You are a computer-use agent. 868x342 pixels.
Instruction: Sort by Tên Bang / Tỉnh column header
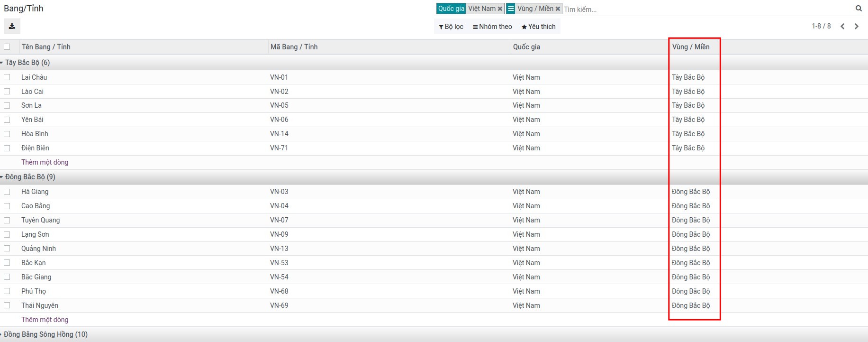[46, 47]
